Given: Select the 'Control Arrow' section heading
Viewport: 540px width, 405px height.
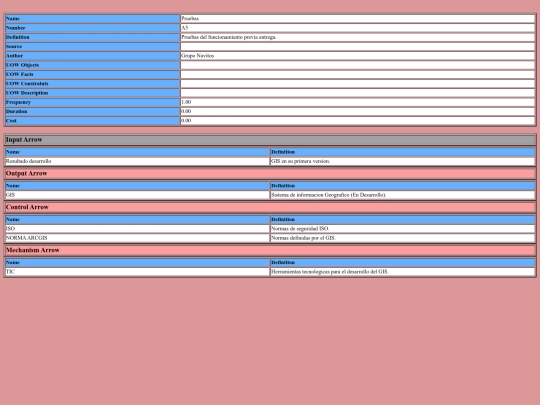Looking at the screenshot, I should tap(27, 207).
